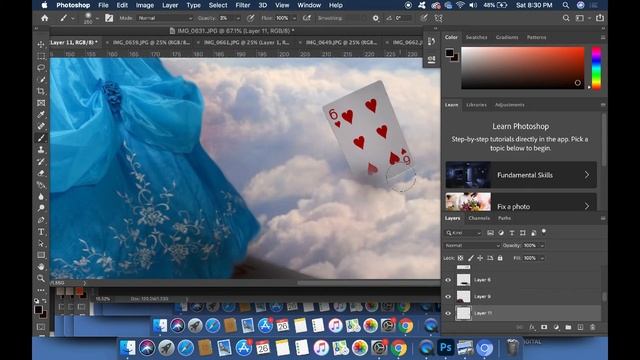This screenshot has height=360, width=640.
Task: Click the Share icon in options bar
Action: tap(600, 18)
